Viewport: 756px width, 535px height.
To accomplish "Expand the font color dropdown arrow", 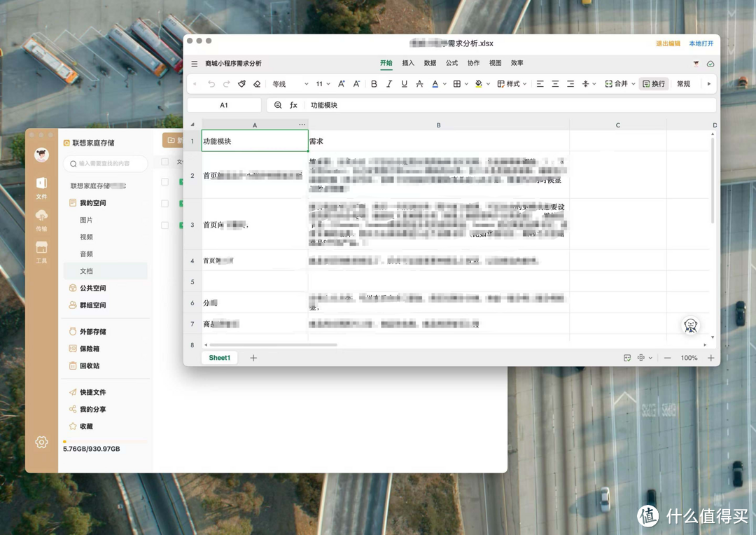I will tap(444, 83).
